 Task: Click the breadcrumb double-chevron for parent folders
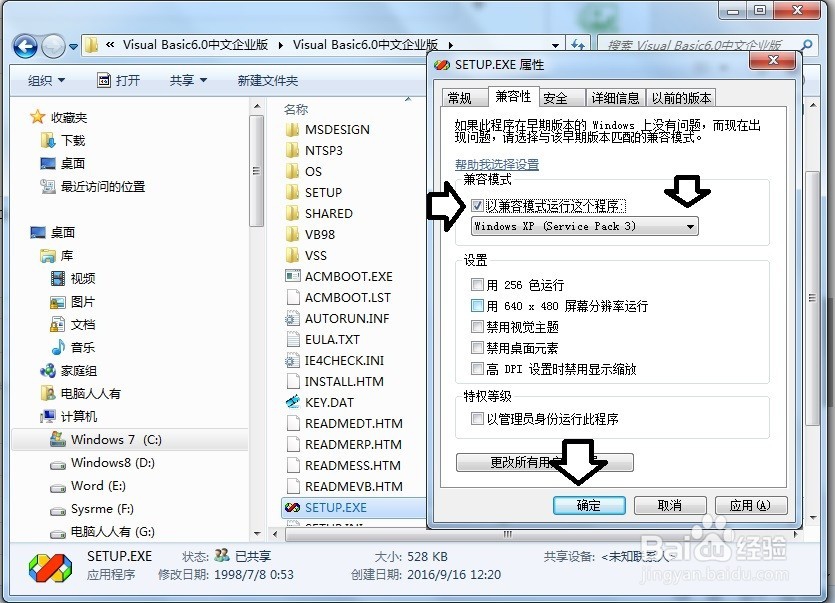(x=110, y=45)
